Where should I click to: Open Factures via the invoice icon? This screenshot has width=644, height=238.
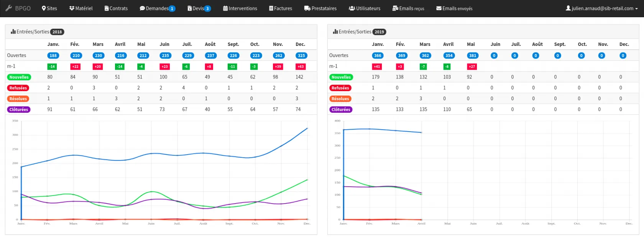(x=271, y=8)
